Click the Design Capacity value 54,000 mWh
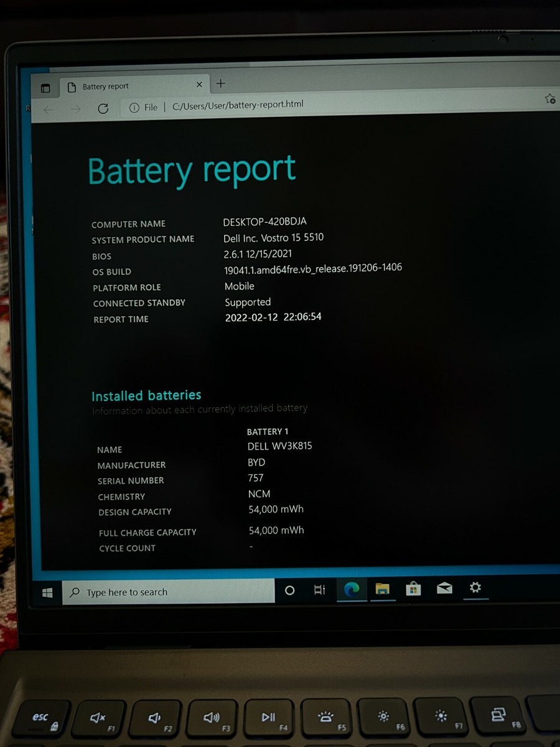Image resolution: width=560 pixels, height=747 pixels. coord(276,509)
